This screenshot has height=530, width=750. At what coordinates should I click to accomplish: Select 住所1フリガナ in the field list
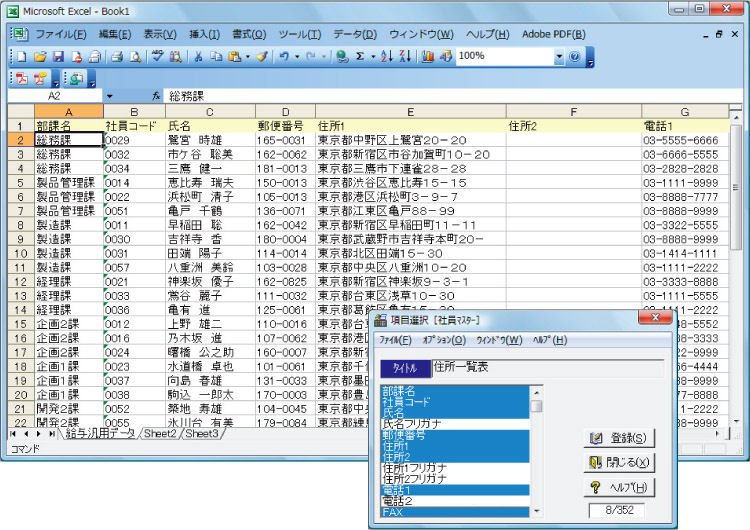[x=455, y=468]
